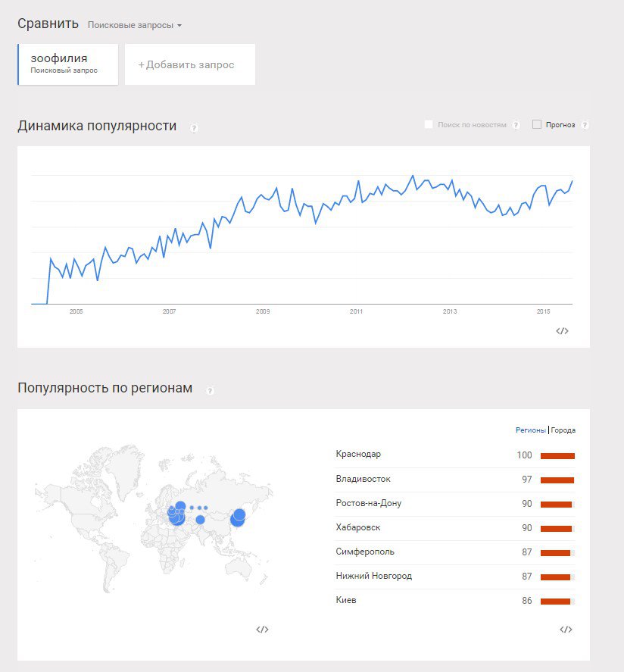This screenshot has width=624, height=672.
Task: Enable the "Прогноз" checkbox
Action: click(x=537, y=124)
